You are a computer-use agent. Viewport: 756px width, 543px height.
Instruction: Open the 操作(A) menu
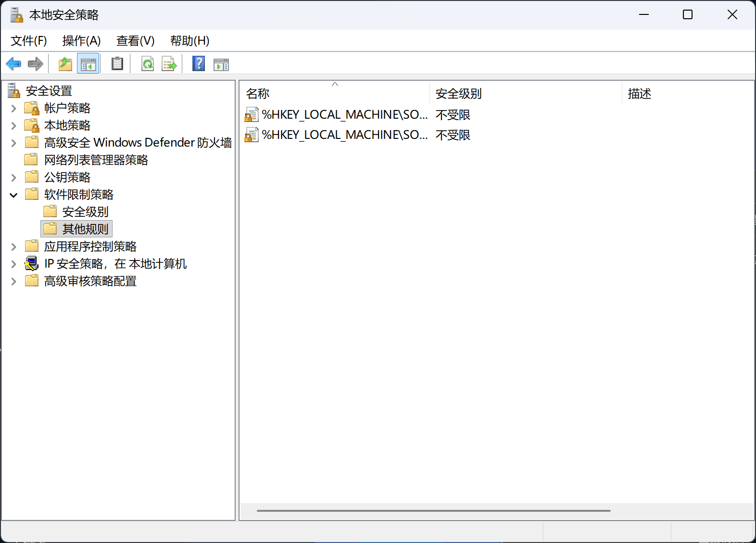81,41
